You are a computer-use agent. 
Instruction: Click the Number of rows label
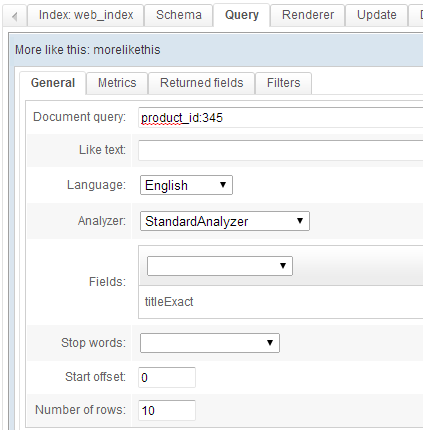80,410
